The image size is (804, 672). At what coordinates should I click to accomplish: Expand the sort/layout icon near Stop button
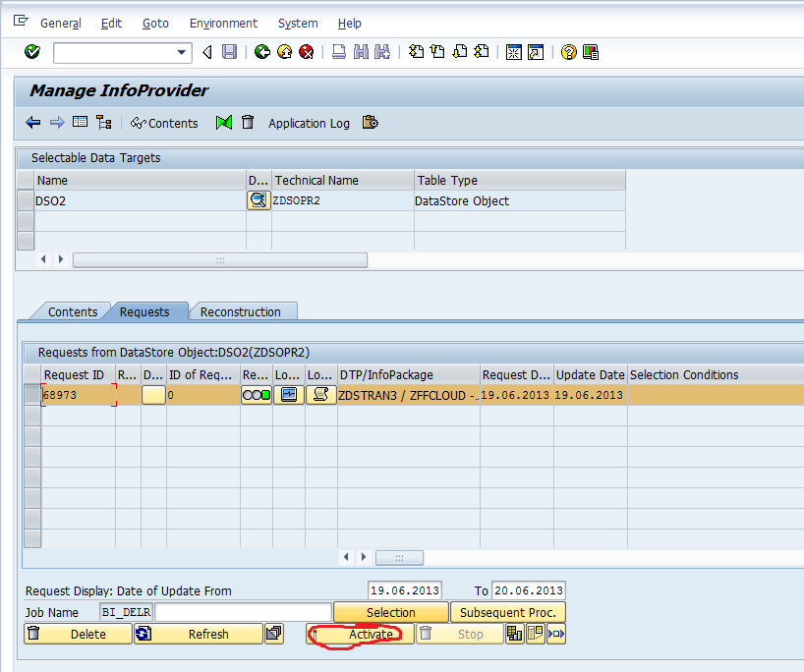pyautogui.click(x=536, y=634)
